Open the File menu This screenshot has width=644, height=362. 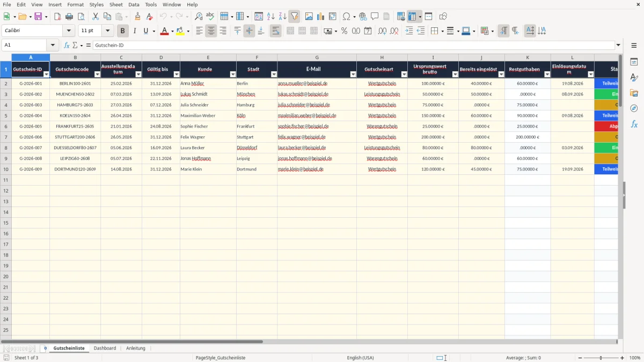[7, 4]
